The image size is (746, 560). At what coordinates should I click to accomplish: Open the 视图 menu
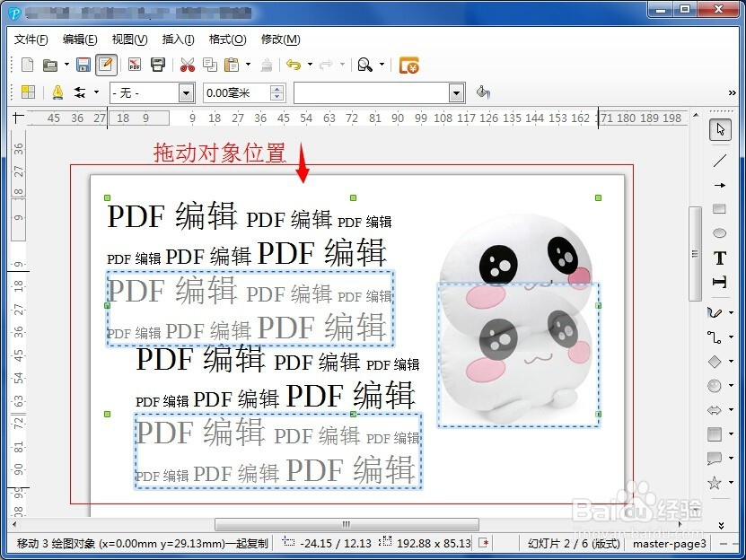coord(127,39)
